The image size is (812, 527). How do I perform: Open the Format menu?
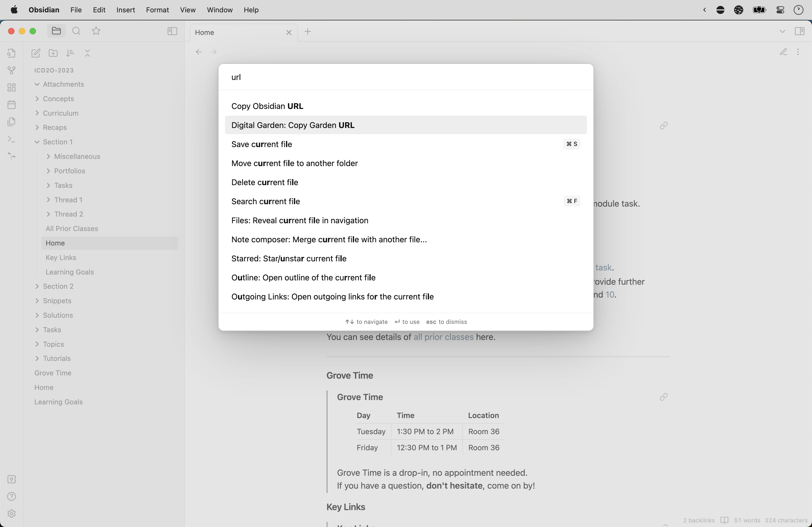coord(157,10)
